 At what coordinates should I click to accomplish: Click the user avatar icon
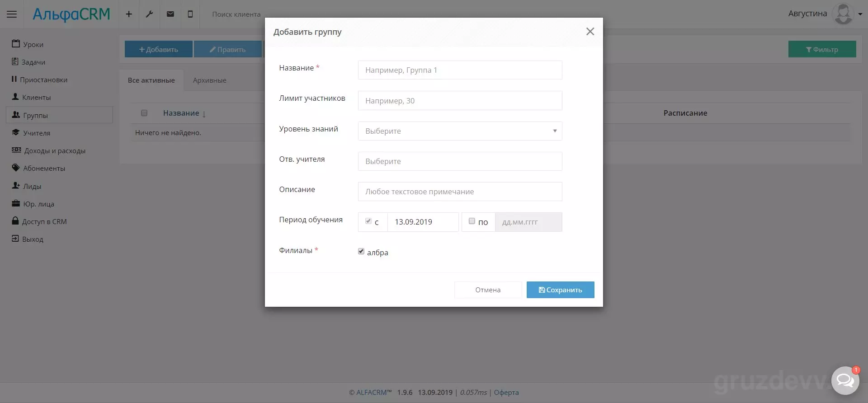click(843, 14)
